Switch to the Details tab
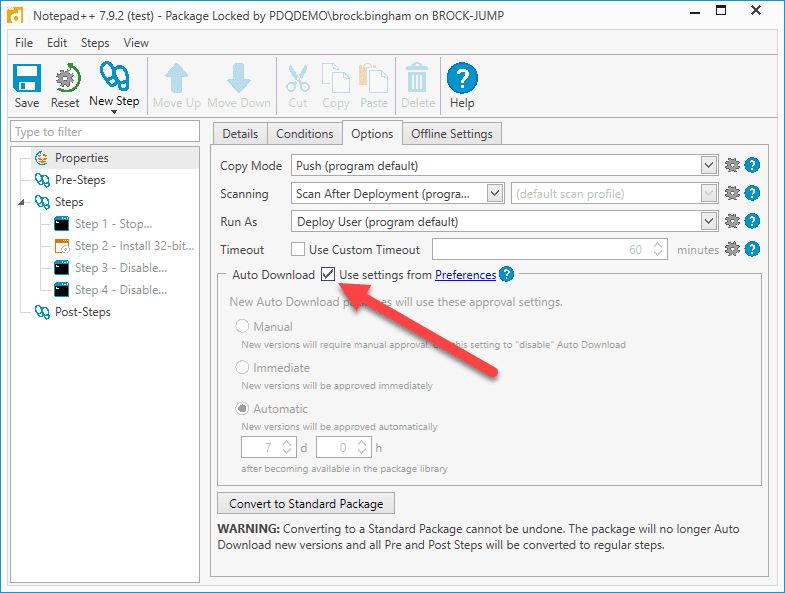This screenshot has height=593, width=785. pyautogui.click(x=240, y=134)
